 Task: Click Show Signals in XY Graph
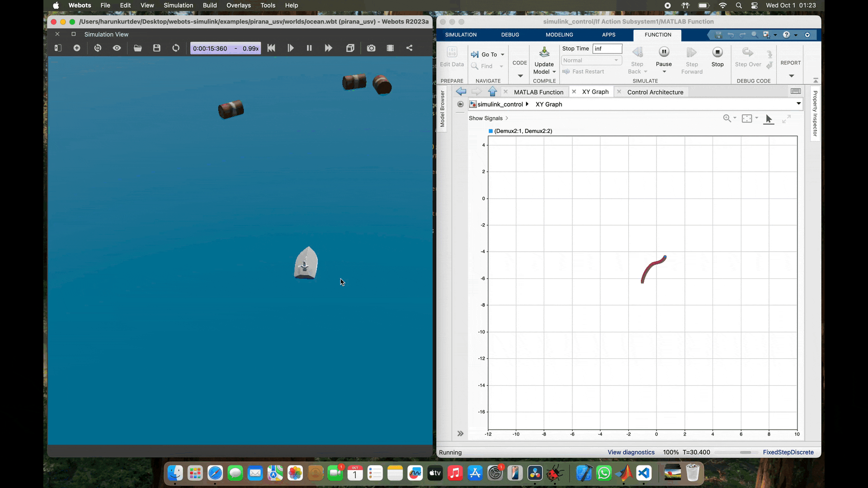point(486,118)
